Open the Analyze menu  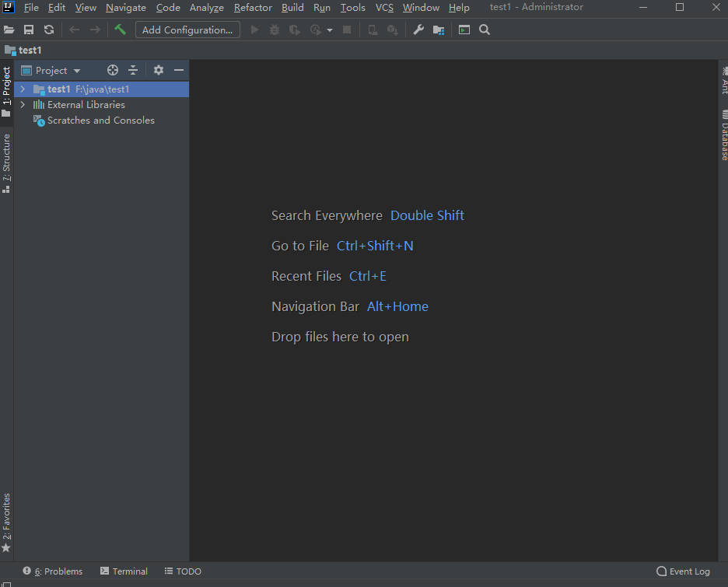(207, 8)
